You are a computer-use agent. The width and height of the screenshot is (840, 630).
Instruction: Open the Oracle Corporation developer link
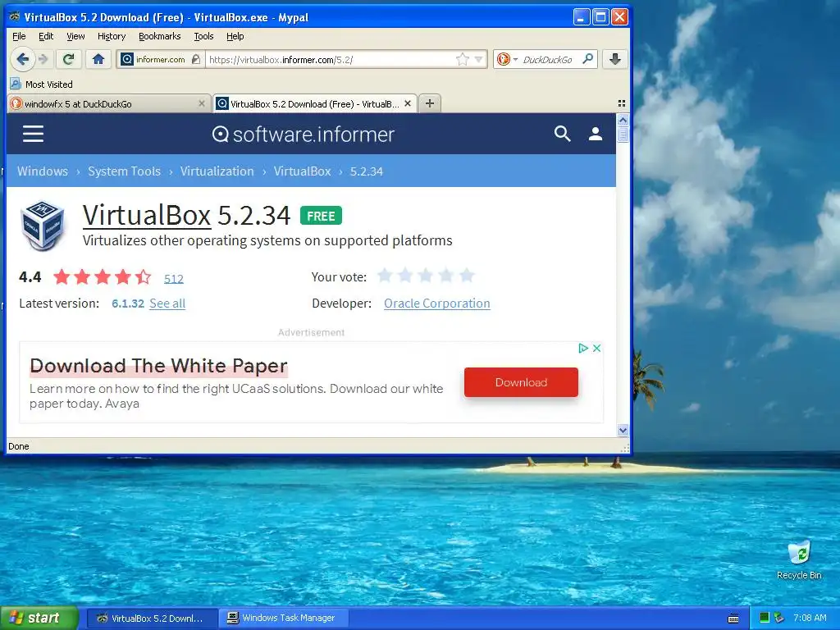point(437,304)
